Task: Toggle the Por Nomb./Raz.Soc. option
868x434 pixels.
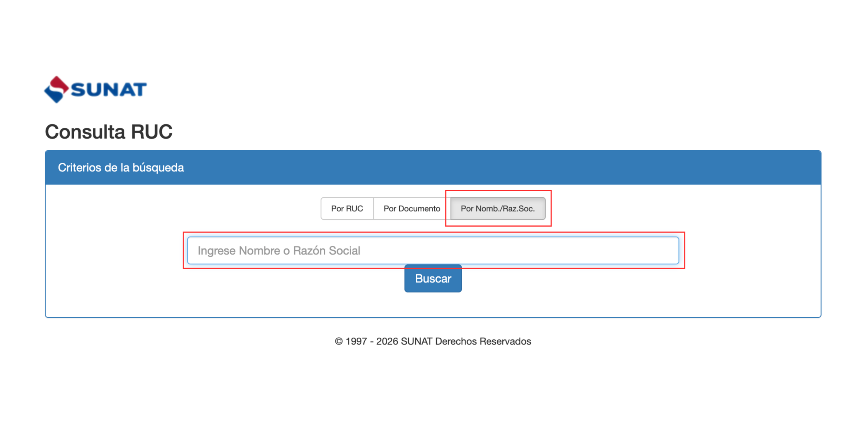Action: 497,209
